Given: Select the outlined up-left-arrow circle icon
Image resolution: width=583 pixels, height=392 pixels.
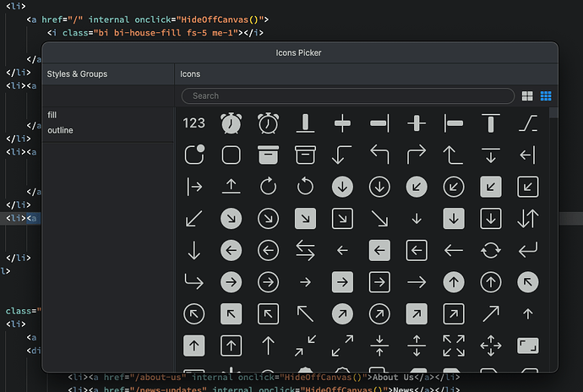Looking at the screenshot, I should tap(194, 314).
